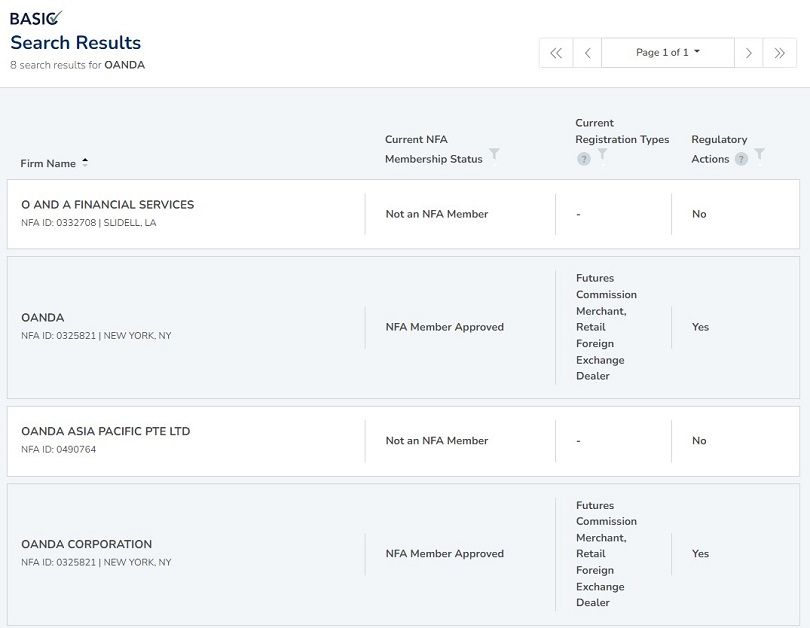This screenshot has height=628, width=810.
Task: Click Regulatory Actions No in O AND A FINANCIAL row
Action: tap(699, 214)
